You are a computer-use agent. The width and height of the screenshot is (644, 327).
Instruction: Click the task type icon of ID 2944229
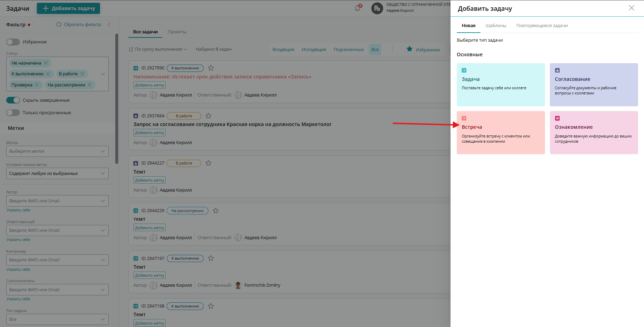click(x=136, y=211)
